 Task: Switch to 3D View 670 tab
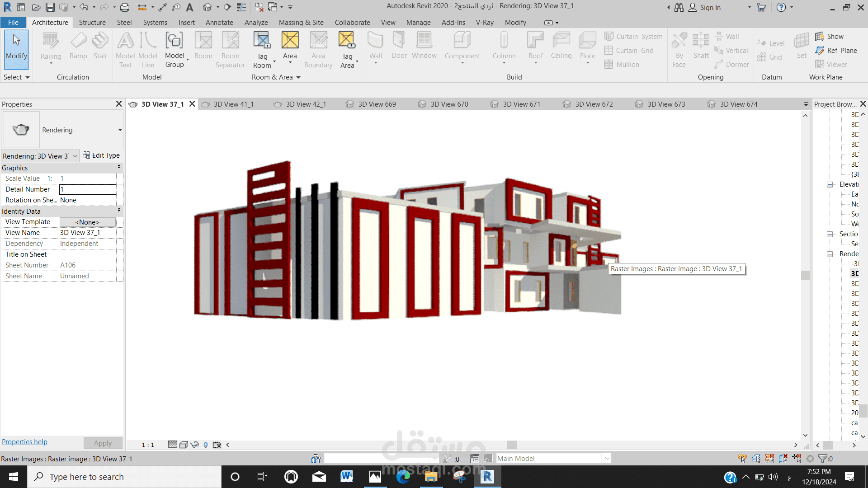tap(449, 104)
